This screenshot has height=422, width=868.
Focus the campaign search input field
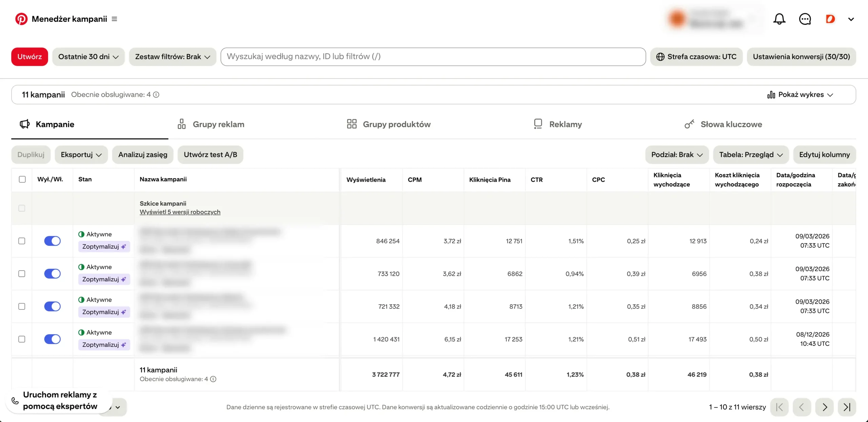433,57
